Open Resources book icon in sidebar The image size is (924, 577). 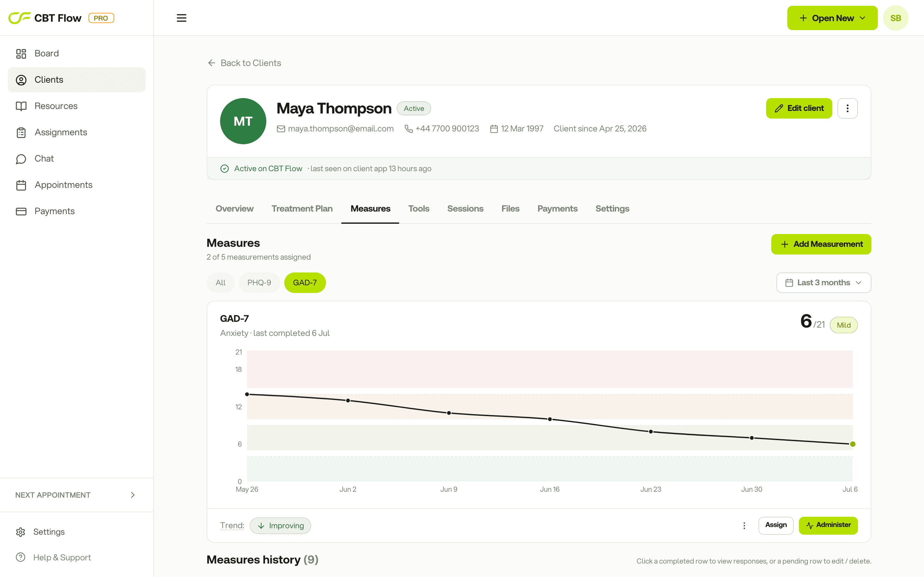tap(21, 106)
